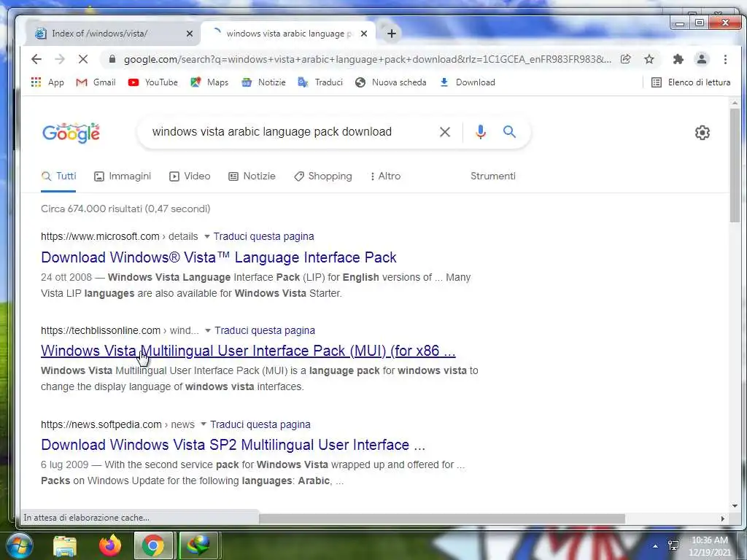747x560 pixels.
Task: Open the taskbar clock showing 10:36 AM
Action: click(x=710, y=546)
